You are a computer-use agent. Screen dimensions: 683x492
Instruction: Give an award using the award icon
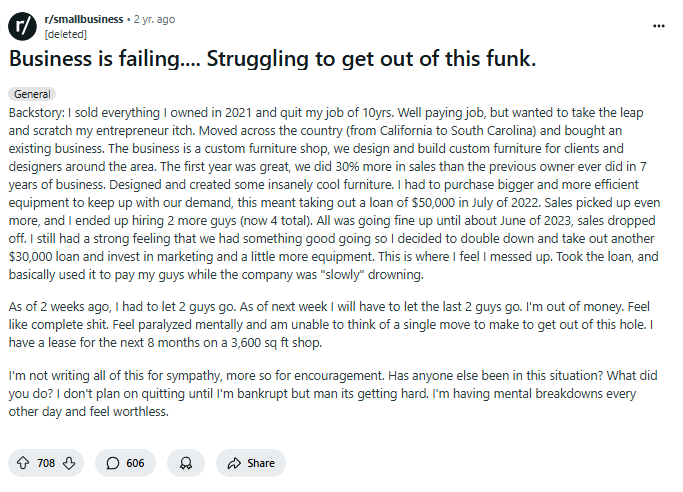pyautogui.click(x=185, y=463)
